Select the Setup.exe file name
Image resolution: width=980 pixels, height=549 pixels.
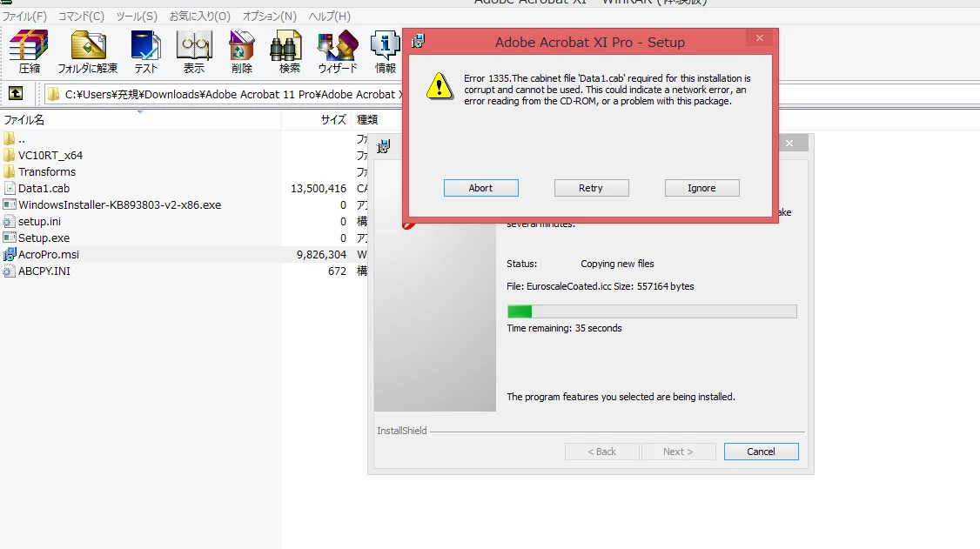point(44,238)
